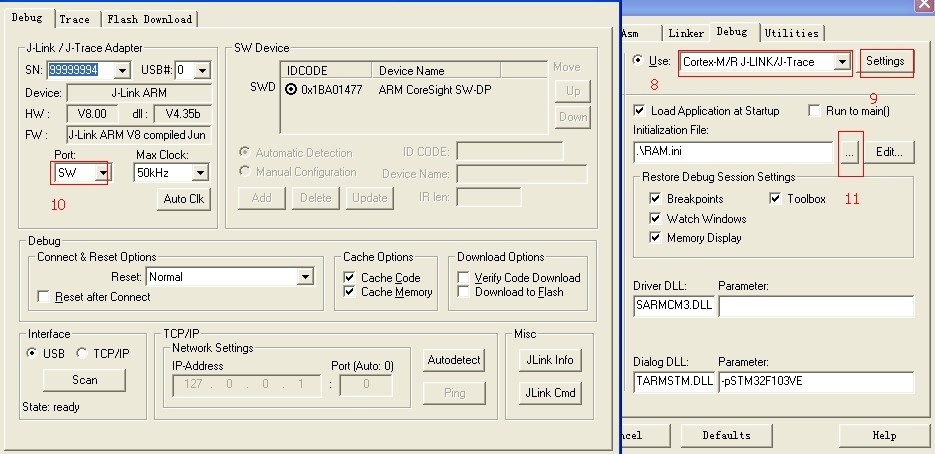
Task: Click the JLink Info button
Action: point(549,360)
